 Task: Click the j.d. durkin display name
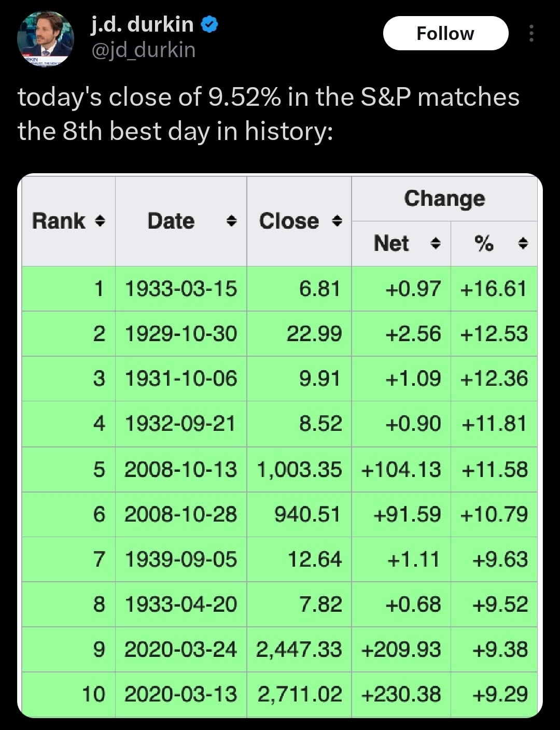click(142, 24)
